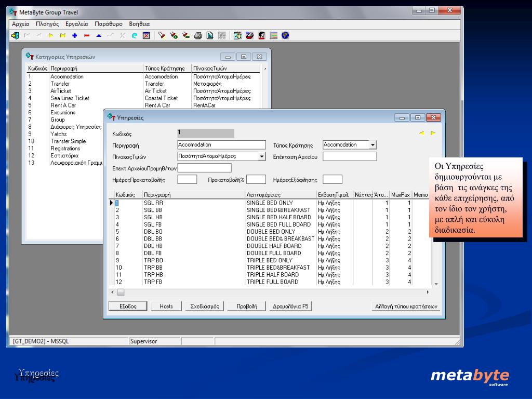Click the scroll-down arrow of Υπηρεσίες grid

point(436,284)
